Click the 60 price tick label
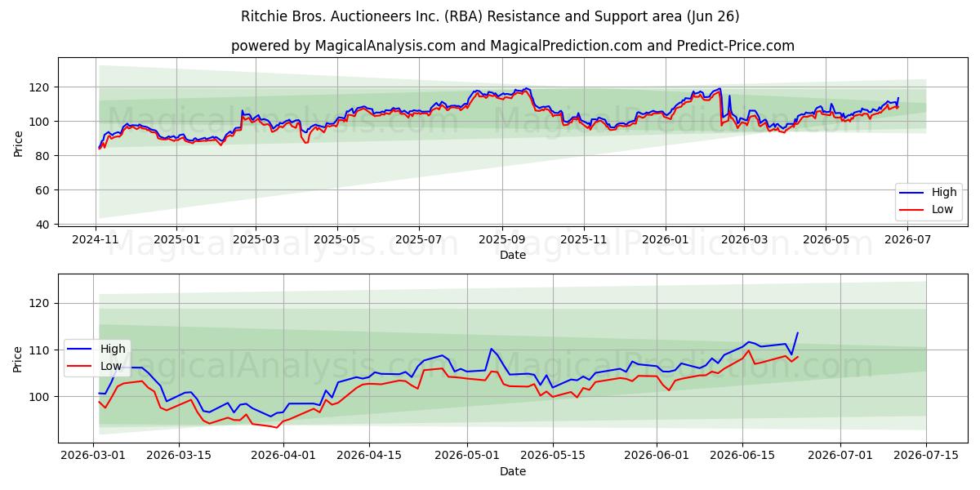This screenshot has width=980, height=490. [44, 190]
